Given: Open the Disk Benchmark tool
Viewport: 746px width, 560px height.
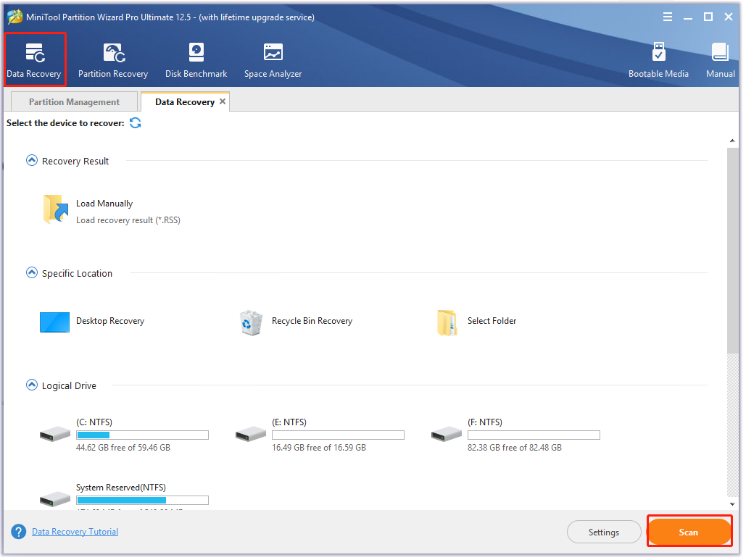Looking at the screenshot, I should (x=196, y=60).
